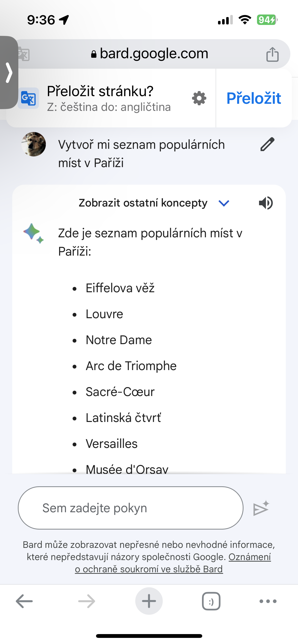Image resolution: width=298 pixels, height=644 pixels.
Task: Tap the user profile avatar picture
Action: click(34, 144)
